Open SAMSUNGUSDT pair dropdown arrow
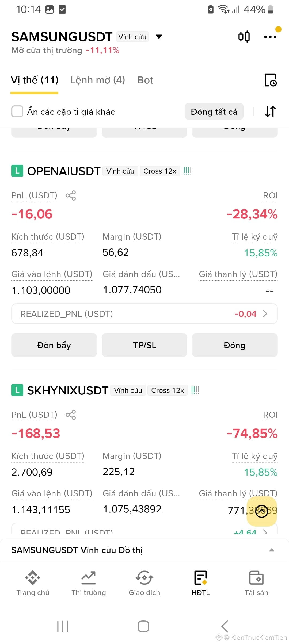 pyautogui.click(x=159, y=37)
